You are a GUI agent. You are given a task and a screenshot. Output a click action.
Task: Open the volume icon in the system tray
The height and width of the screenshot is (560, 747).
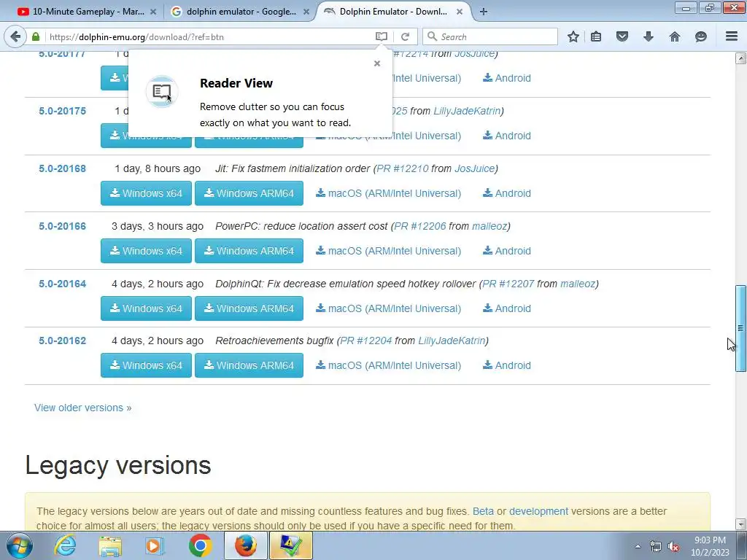click(x=673, y=547)
